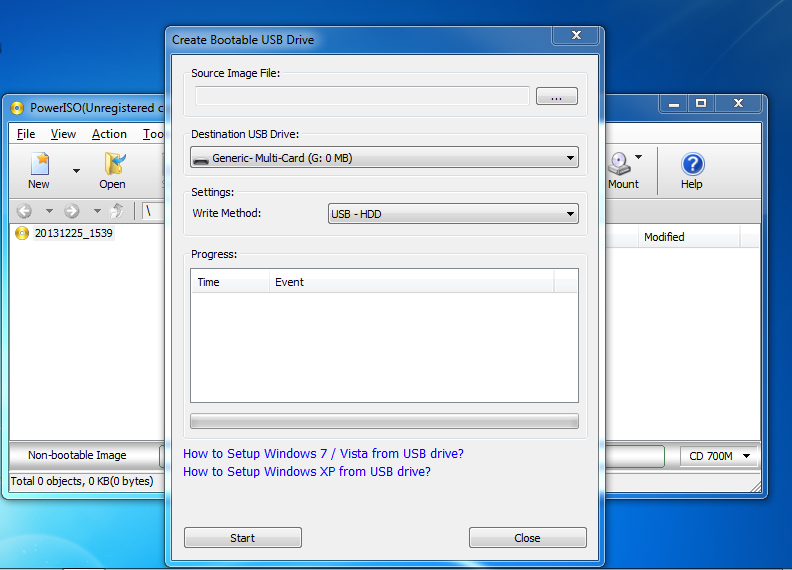Click the Help question mark icon

click(692, 171)
